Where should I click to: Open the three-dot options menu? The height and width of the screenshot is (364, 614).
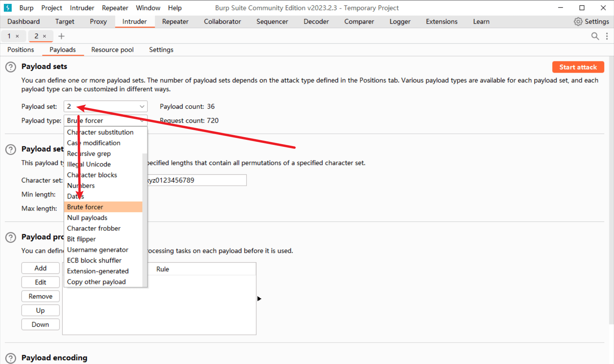(x=607, y=36)
